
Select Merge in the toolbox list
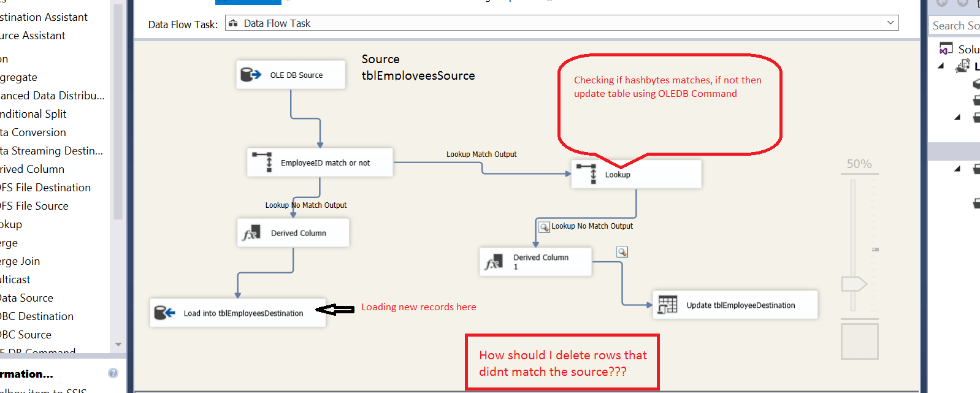(9, 243)
